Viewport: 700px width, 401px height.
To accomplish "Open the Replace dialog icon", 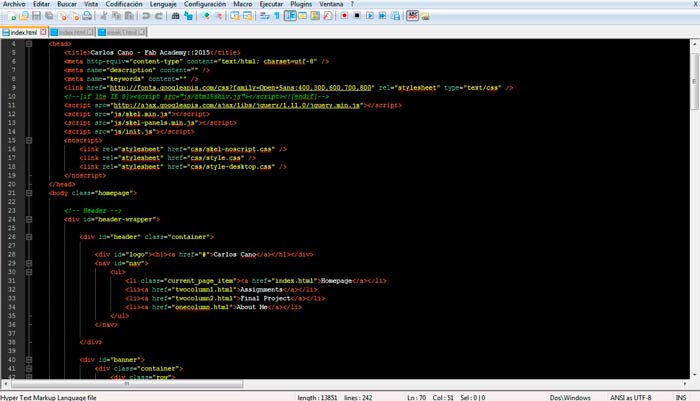I will [x=188, y=17].
